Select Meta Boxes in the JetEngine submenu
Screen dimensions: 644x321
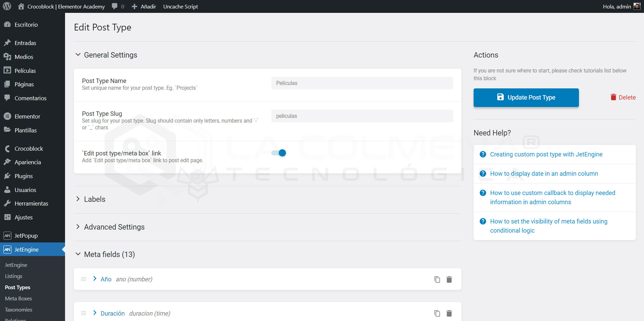[x=18, y=298]
